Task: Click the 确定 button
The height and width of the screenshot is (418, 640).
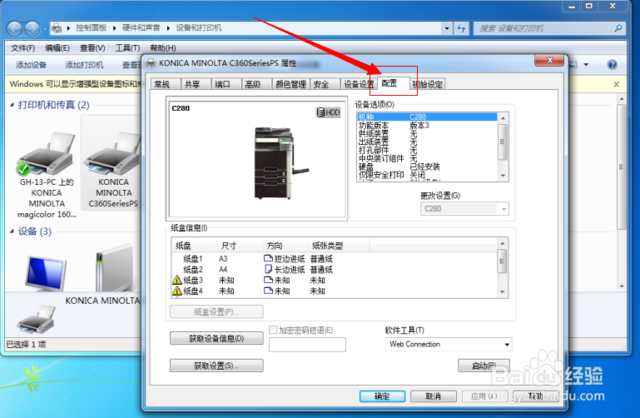Action: (382, 396)
